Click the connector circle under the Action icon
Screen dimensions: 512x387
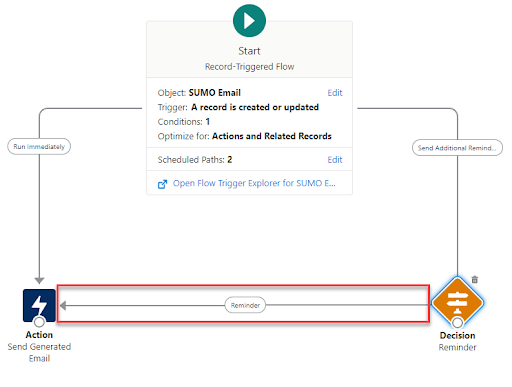[39, 322]
